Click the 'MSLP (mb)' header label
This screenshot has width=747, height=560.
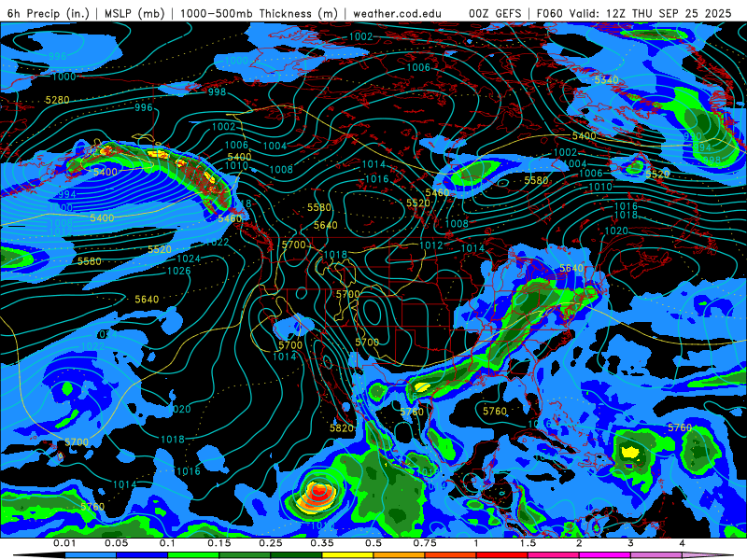point(134,13)
